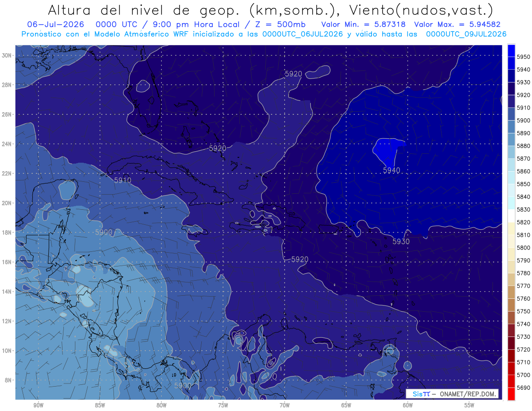Select the 5870 legend value
This screenshot has height=411, width=532.
(x=524, y=159)
